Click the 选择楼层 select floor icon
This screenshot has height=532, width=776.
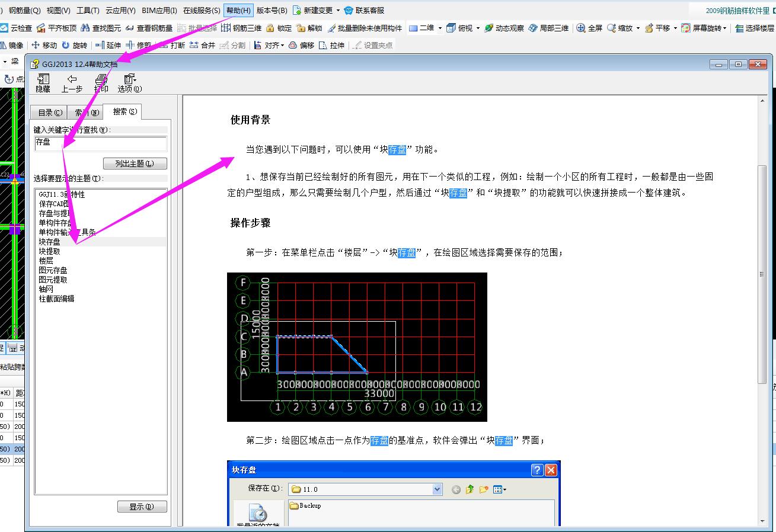coord(739,28)
